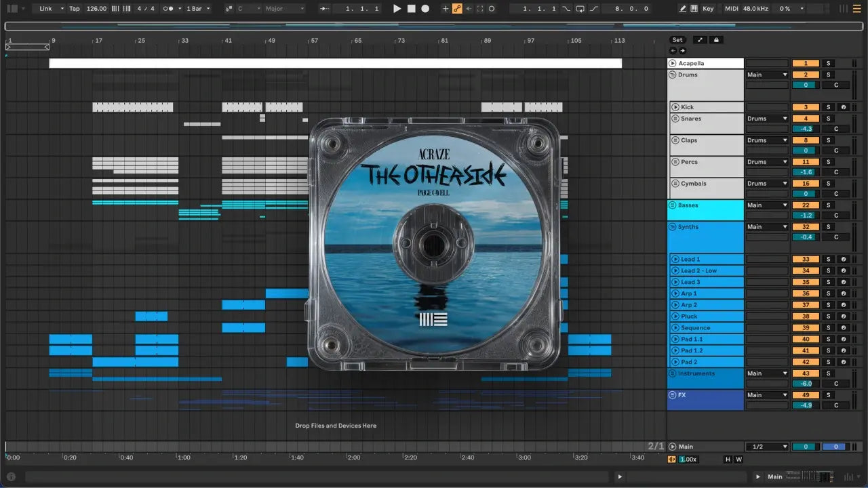Screen dimensions: 868x488
Task: Start playback with the Play button
Action: click(397, 9)
